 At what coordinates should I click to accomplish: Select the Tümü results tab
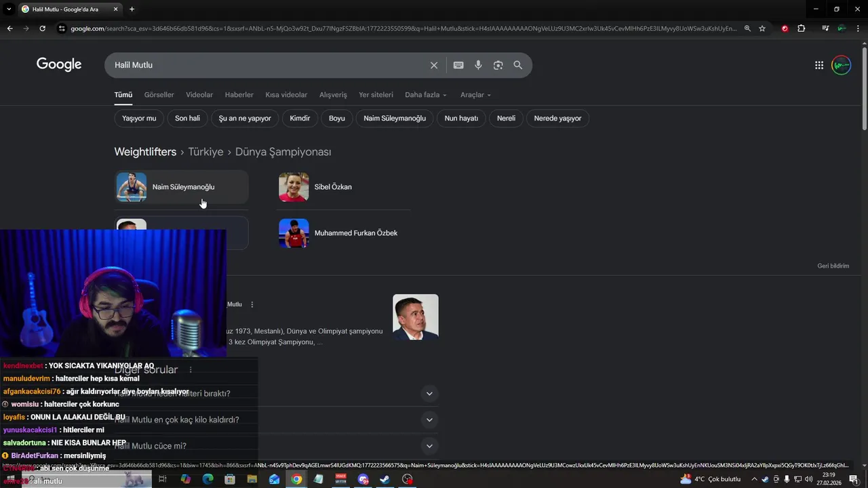tap(123, 95)
